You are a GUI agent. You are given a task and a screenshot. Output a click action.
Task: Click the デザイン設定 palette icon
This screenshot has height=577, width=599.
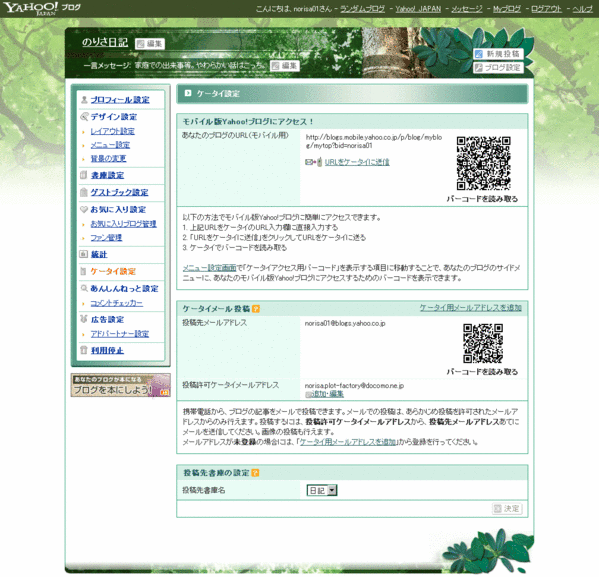point(84,117)
